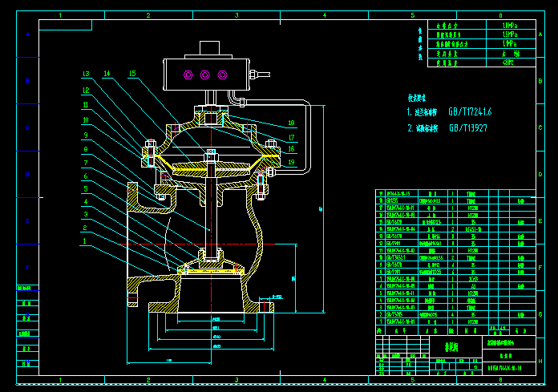Select the part callout number 14
This screenshot has height=392, width=558.
point(107,75)
